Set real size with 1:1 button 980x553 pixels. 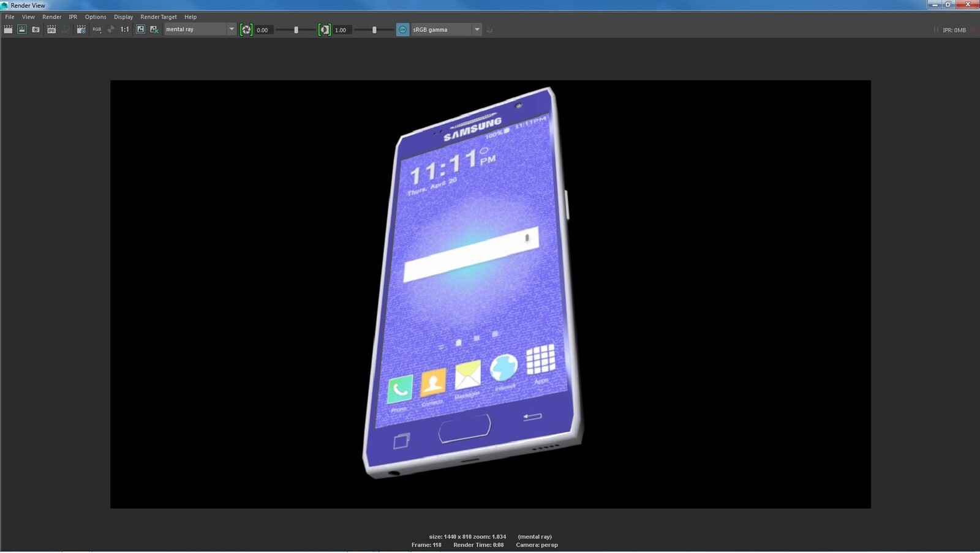click(x=125, y=29)
